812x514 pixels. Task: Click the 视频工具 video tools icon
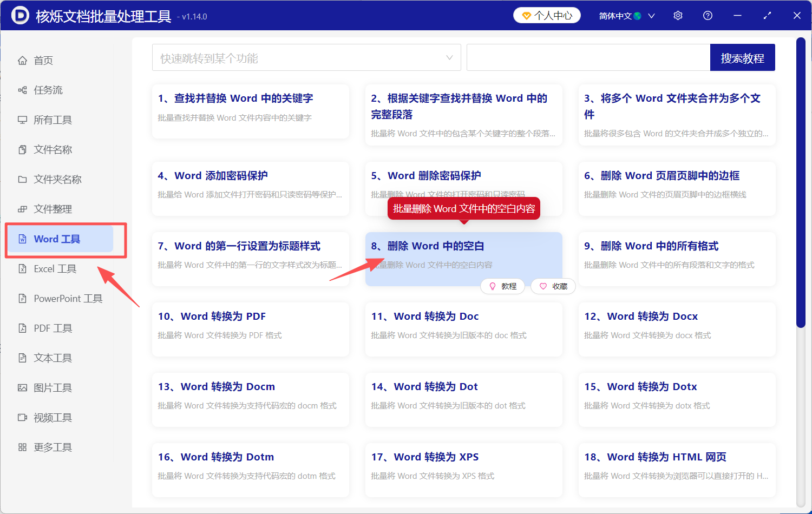23,417
